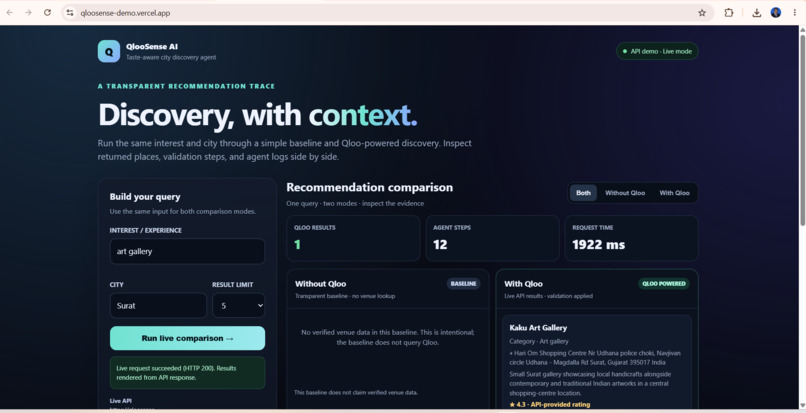
Task: Focus the City field containing Surat
Action: pos(158,306)
